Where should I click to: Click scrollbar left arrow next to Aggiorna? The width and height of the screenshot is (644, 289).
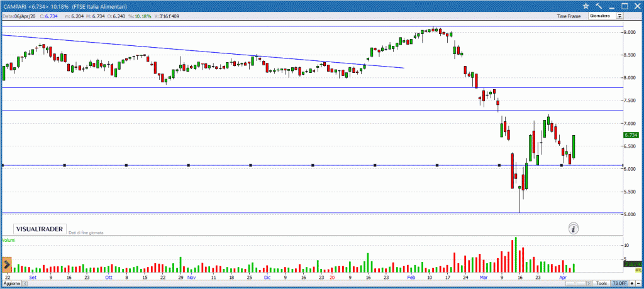point(25,283)
